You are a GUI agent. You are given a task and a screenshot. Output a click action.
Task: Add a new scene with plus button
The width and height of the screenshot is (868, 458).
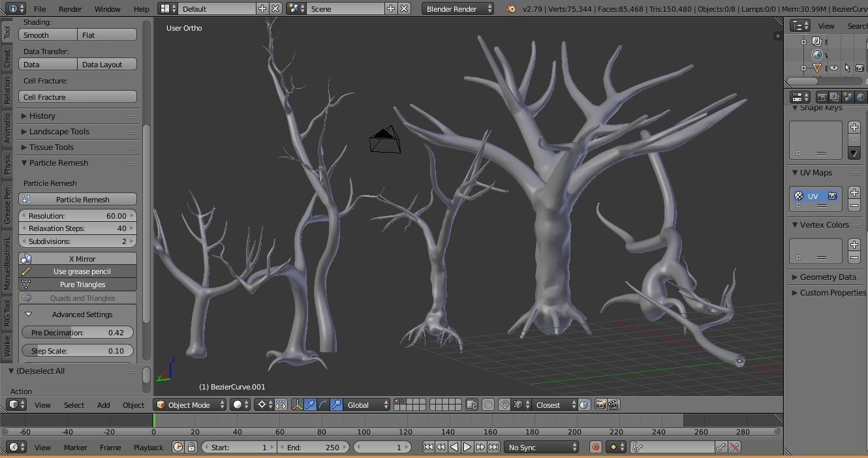(390, 8)
